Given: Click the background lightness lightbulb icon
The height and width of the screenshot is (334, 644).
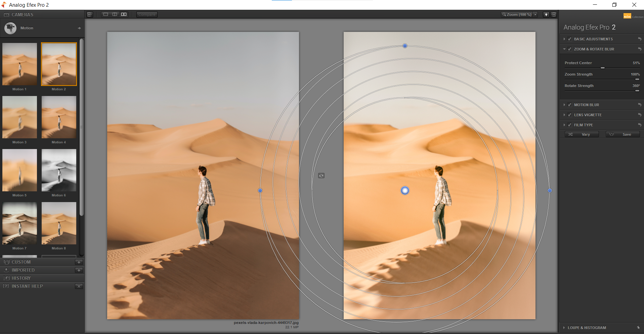Looking at the screenshot, I should pyautogui.click(x=546, y=14).
